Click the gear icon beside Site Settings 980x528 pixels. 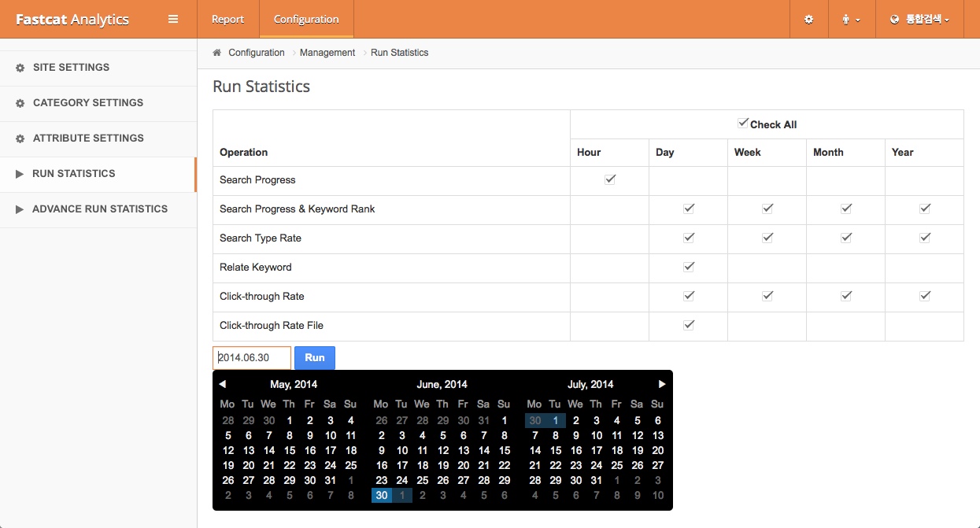pyautogui.click(x=20, y=68)
